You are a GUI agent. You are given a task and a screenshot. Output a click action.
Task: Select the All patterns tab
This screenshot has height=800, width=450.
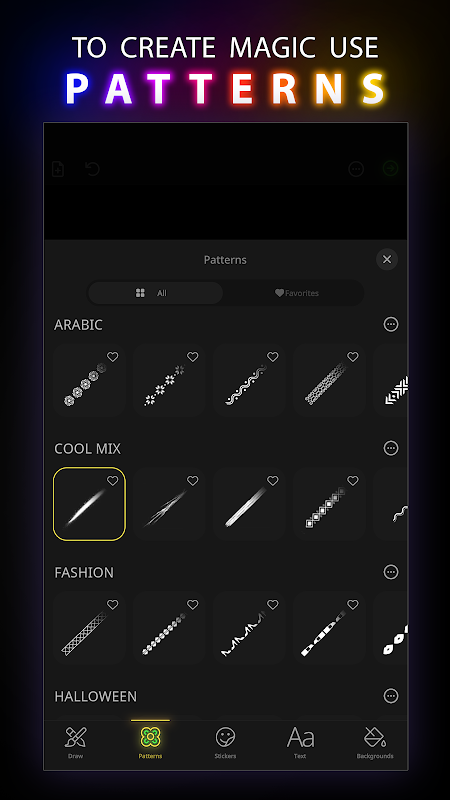[156, 293]
